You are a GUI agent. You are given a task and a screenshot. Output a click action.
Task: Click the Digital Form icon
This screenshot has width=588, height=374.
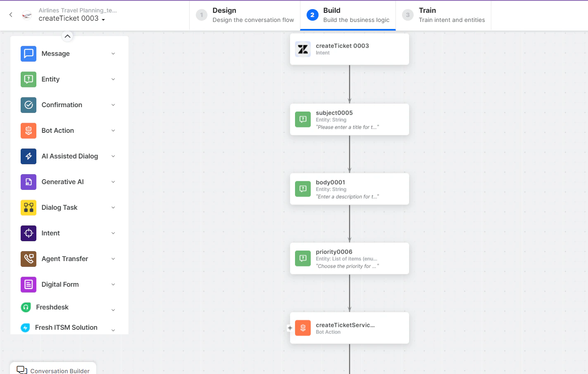[x=29, y=284]
